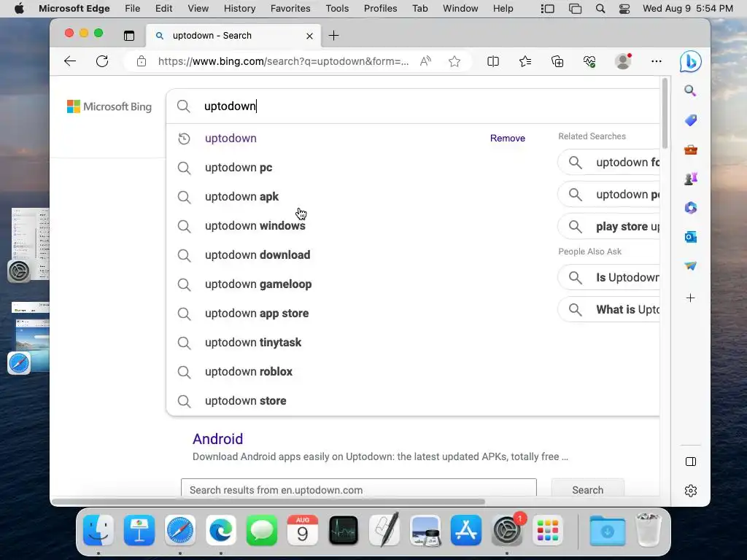Screen dimensions: 747x560
Task: Open Settings and more ellipsis menu
Action: (x=656, y=61)
